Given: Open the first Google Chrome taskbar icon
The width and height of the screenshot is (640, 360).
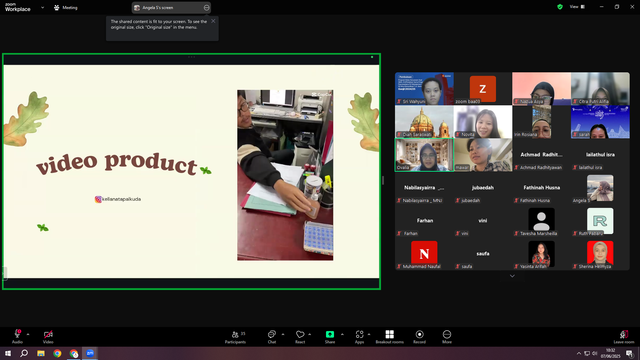Looking at the screenshot, I should 57,353.
